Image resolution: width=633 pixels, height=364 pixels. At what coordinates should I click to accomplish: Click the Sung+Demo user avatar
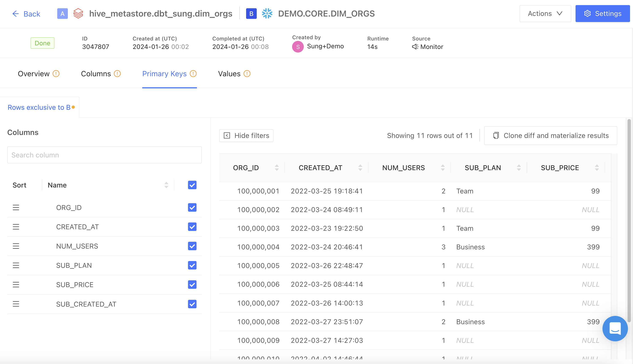pyautogui.click(x=298, y=47)
